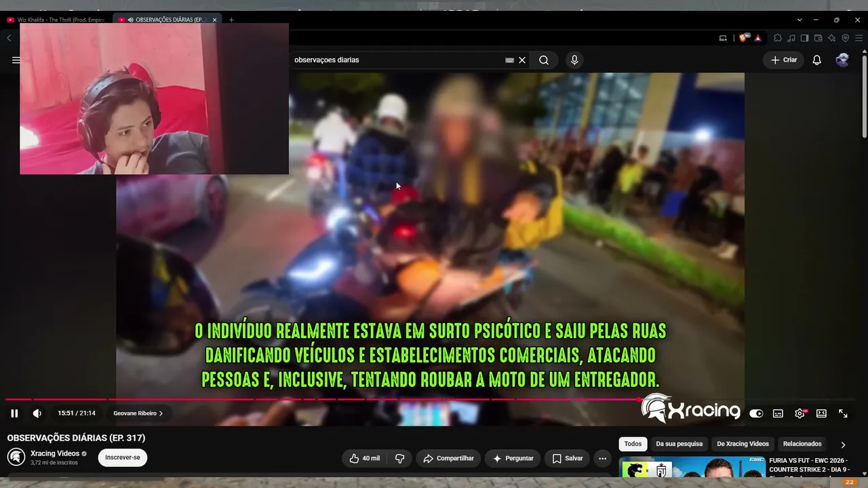Turn on subtitles with the captions button

coord(778,413)
